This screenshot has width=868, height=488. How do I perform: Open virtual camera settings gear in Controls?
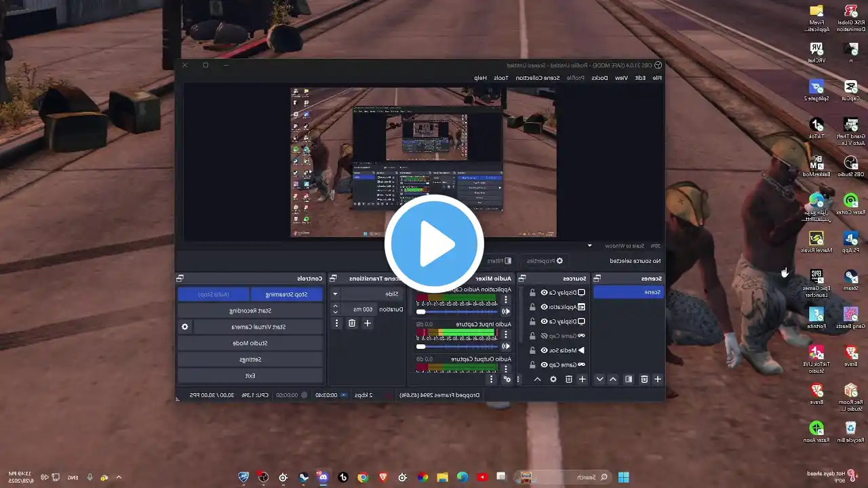[184, 327]
